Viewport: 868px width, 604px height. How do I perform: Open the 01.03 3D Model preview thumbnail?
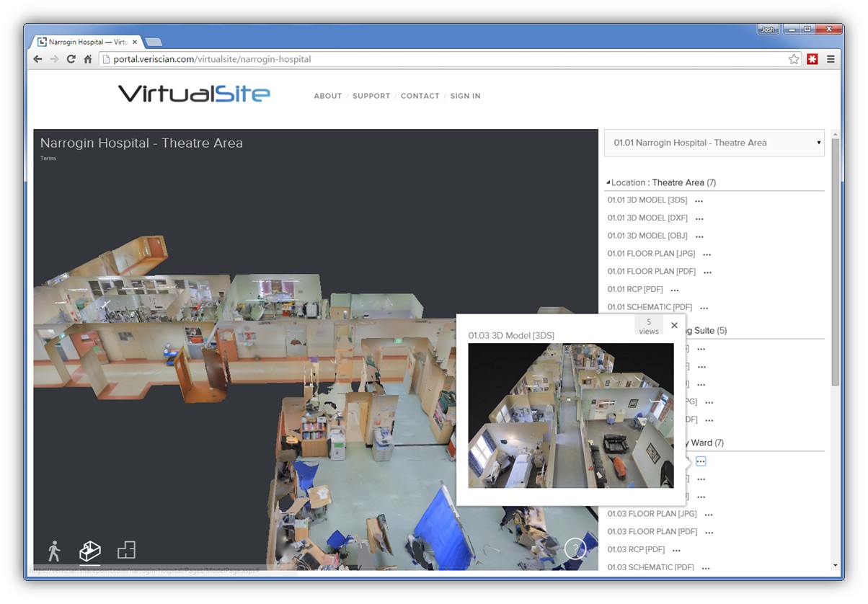pos(571,415)
